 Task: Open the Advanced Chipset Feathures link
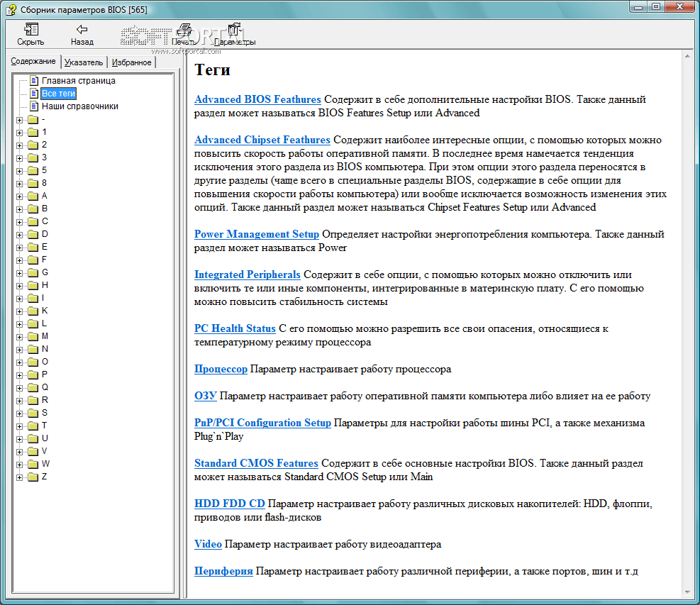262,140
